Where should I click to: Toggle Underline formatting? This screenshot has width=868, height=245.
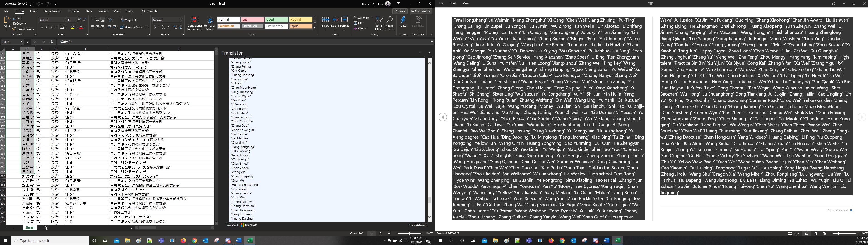[x=51, y=27]
